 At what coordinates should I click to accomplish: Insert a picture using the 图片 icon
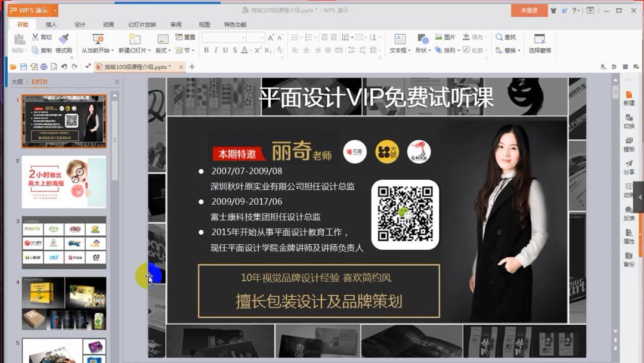[x=439, y=36]
